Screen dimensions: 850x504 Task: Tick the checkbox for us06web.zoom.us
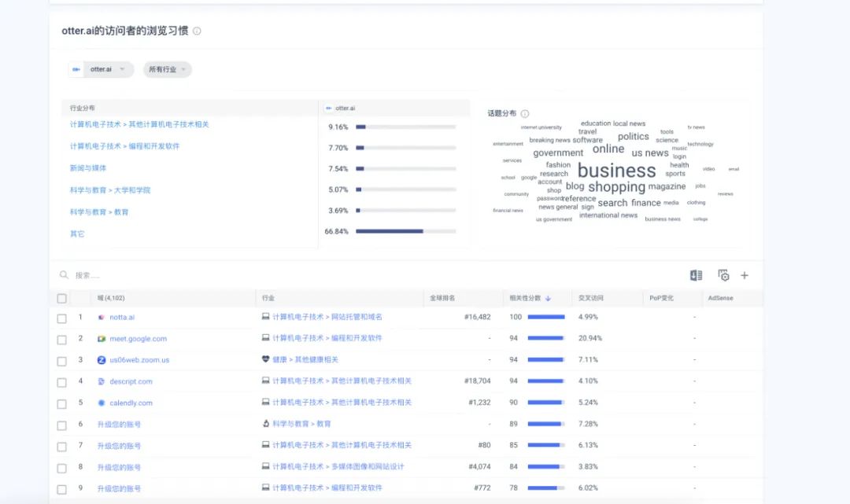(62, 361)
